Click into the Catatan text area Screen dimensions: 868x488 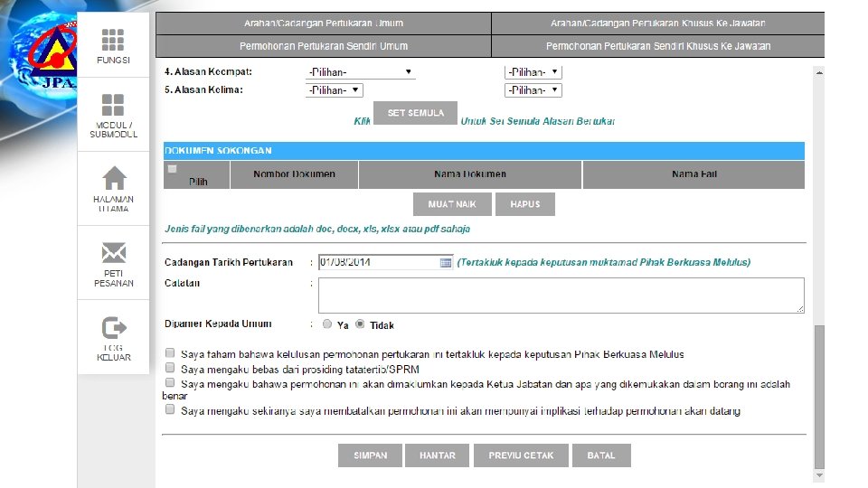(x=561, y=296)
